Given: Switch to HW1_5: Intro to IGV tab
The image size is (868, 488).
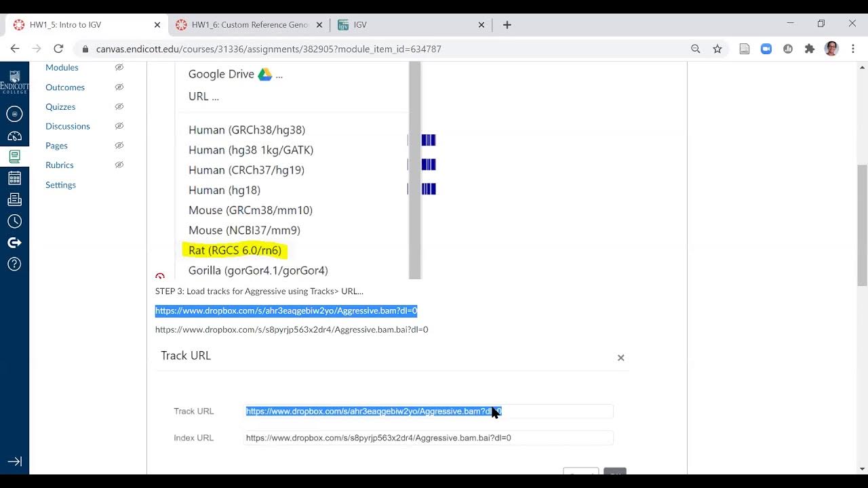Looking at the screenshot, I should tap(86, 24).
